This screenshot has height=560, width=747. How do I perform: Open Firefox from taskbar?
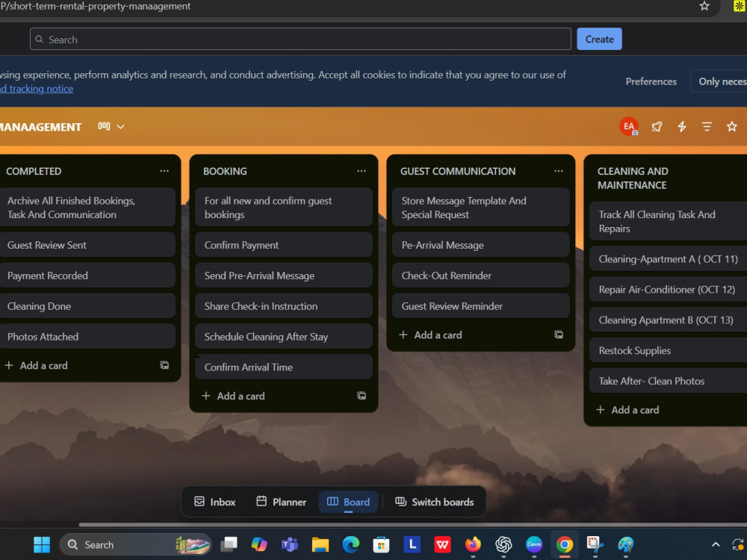click(x=473, y=544)
